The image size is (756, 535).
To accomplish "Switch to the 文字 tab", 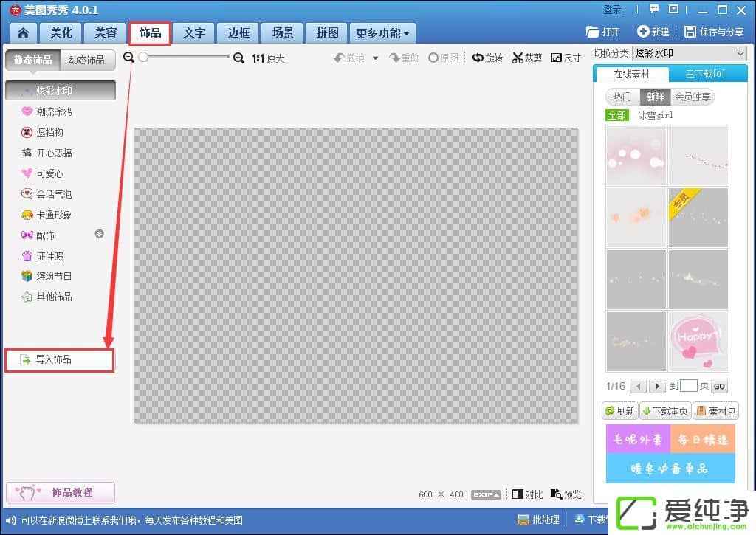I will coord(194,33).
